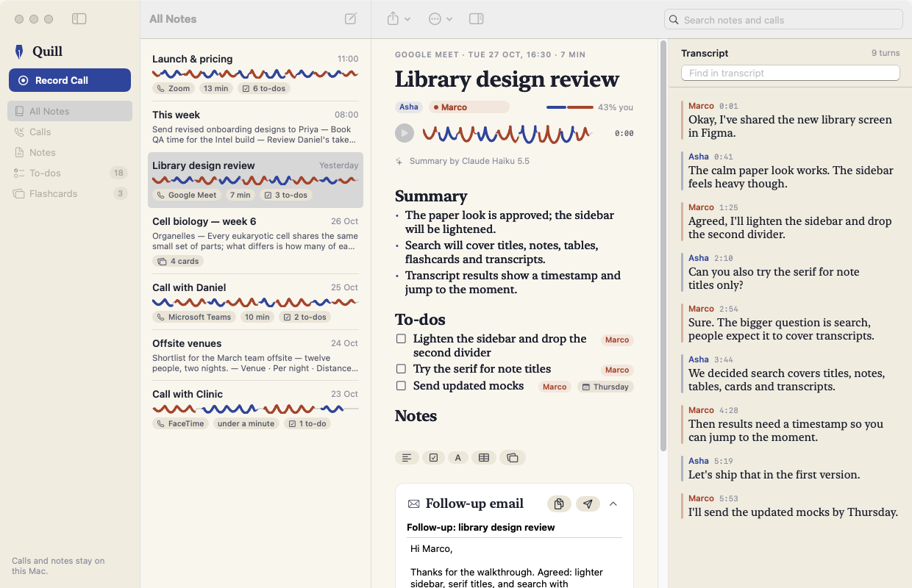
Task: Click the Asha participant chip
Action: (409, 107)
